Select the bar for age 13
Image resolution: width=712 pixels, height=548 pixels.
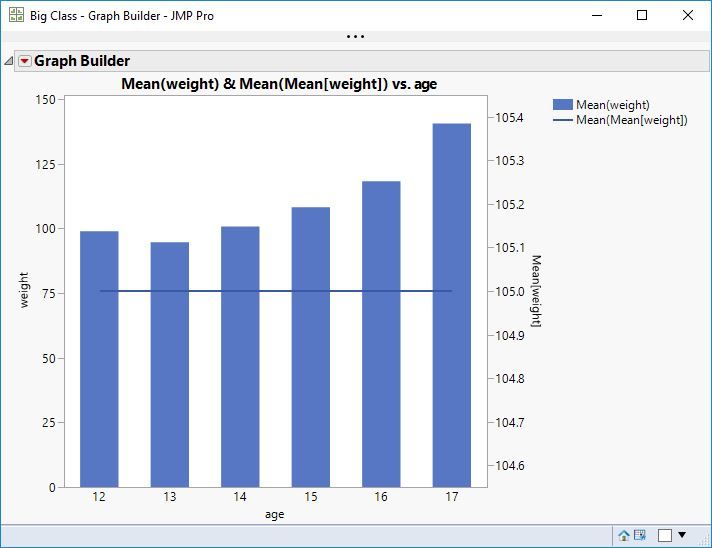(x=170, y=365)
